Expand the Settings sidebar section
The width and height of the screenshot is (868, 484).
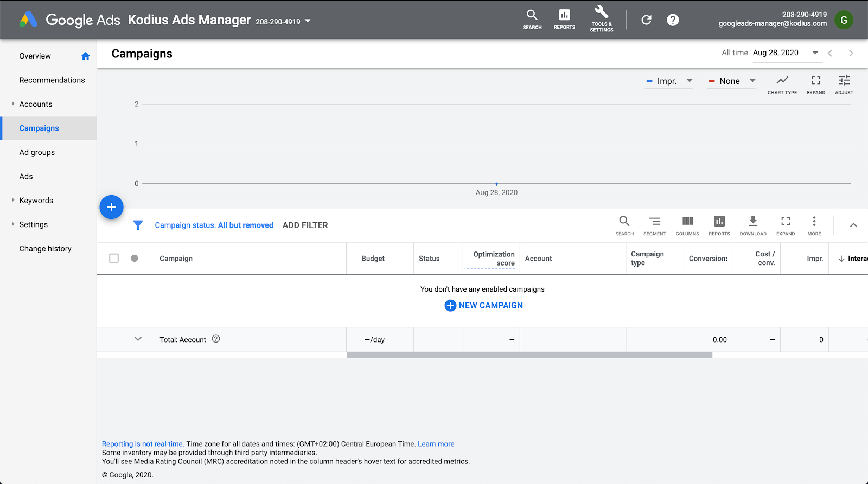[x=13, y=224]
